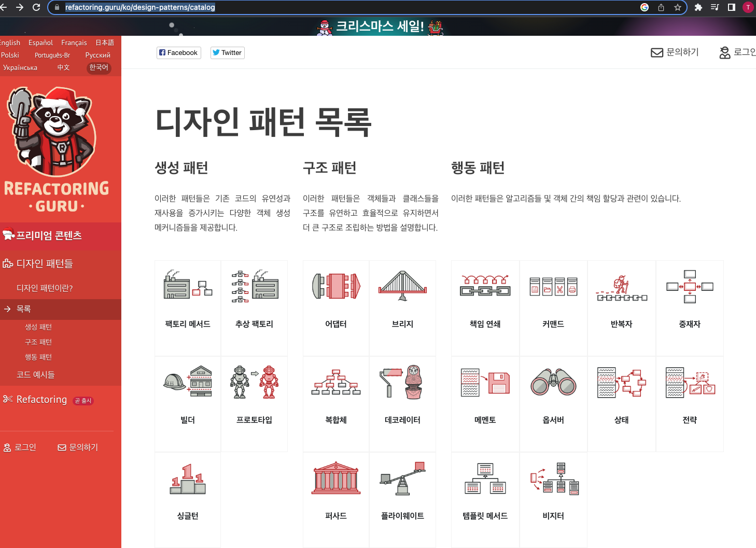
Task: Open the 프로토타입 pattern card
Action: 254,404
